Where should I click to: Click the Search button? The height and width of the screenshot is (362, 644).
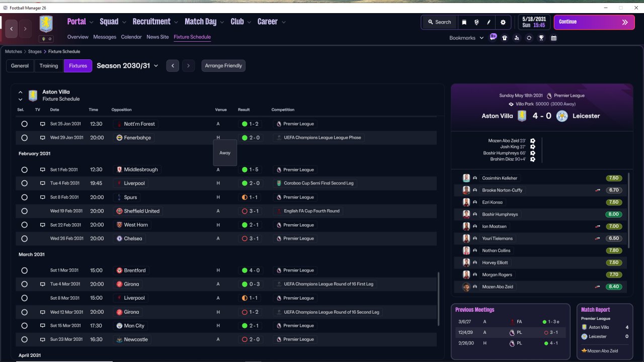coord(439,22)
